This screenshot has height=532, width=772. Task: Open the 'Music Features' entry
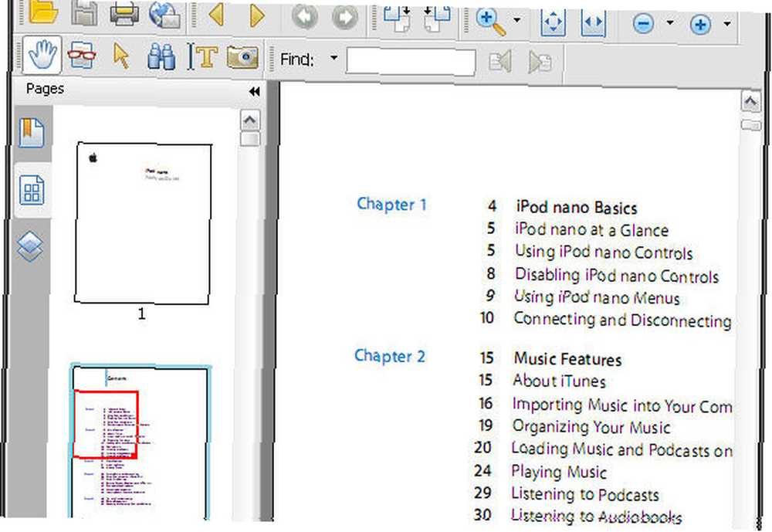click(x=567, y=359)
